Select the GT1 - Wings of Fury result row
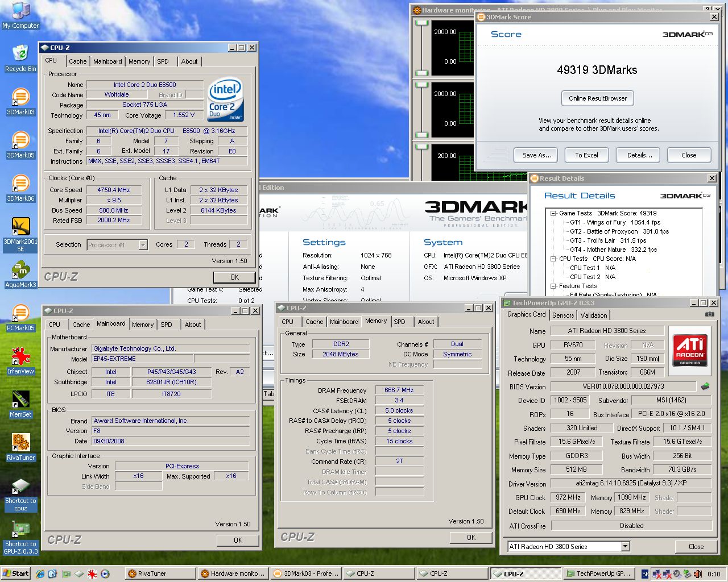The height and width of the screenshot is (582, 728). click(x=615, y=222)
